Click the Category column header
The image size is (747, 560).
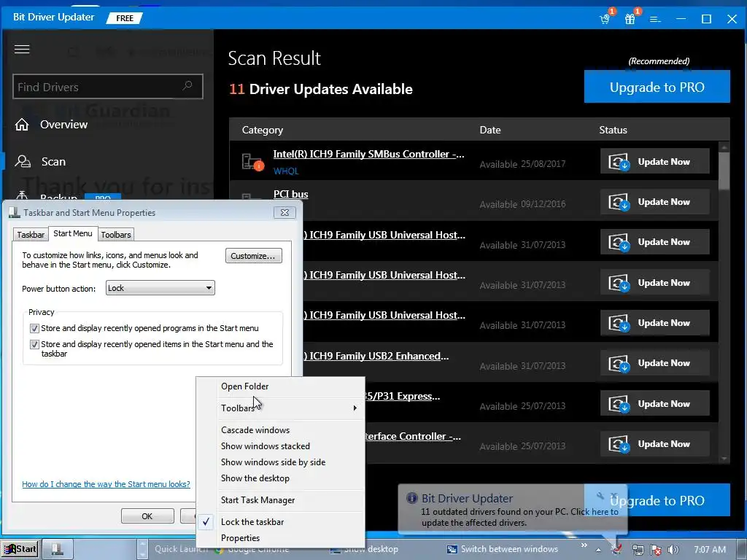click(262, 130)
